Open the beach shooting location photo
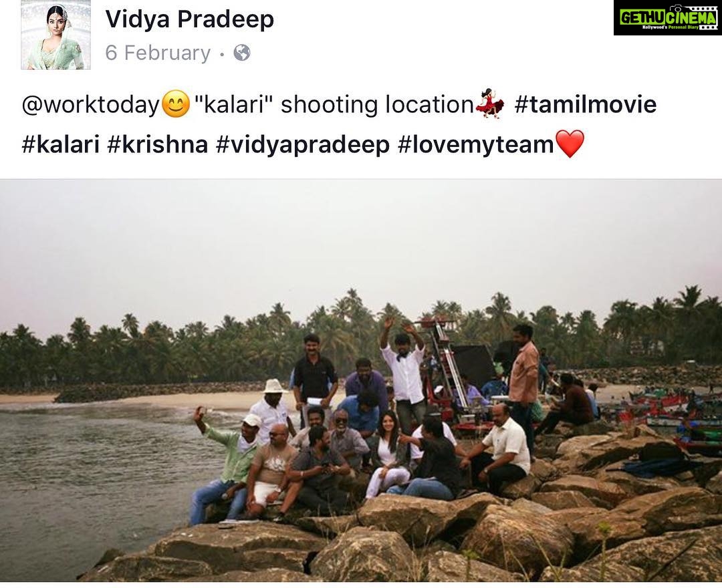722x588 pixels. (x=361, y=380)
